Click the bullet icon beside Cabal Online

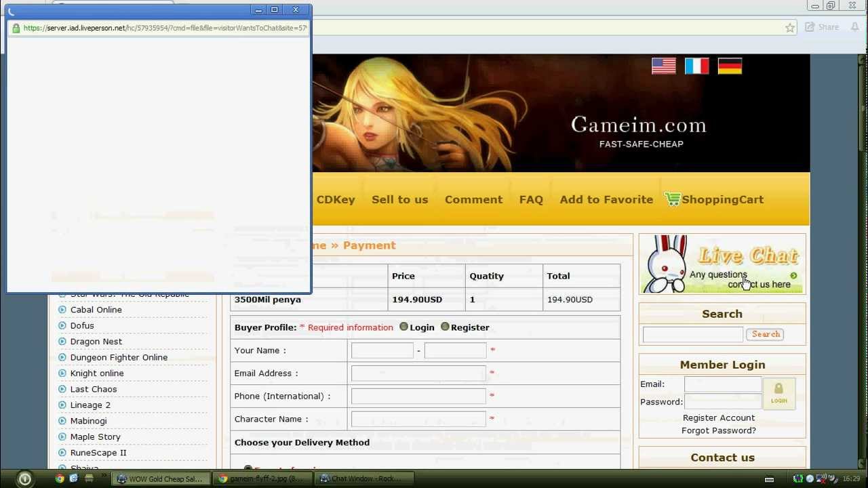coord(62,310)
